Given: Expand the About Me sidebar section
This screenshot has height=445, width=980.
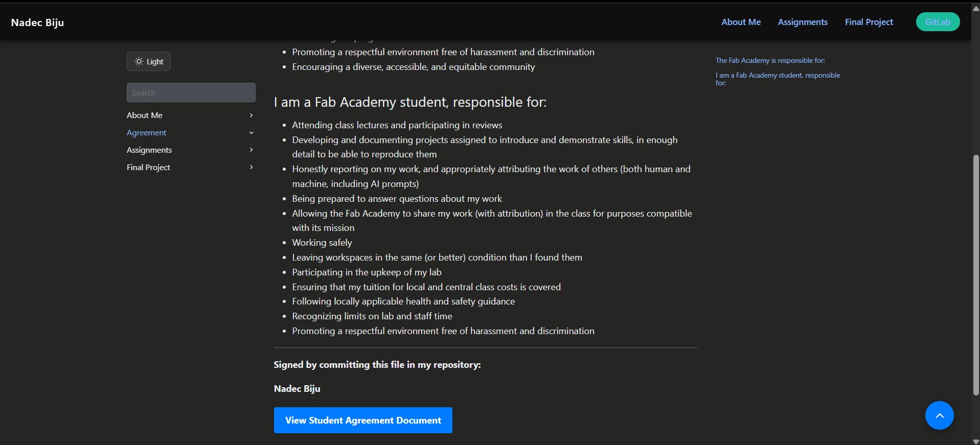Looking at the screenshot, I should click(250, 115).
